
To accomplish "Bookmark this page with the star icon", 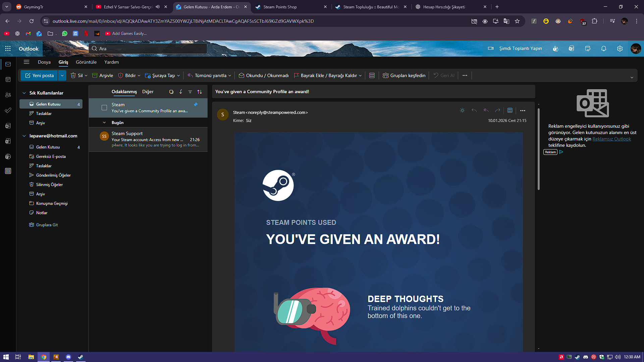I will coord(517,21).
